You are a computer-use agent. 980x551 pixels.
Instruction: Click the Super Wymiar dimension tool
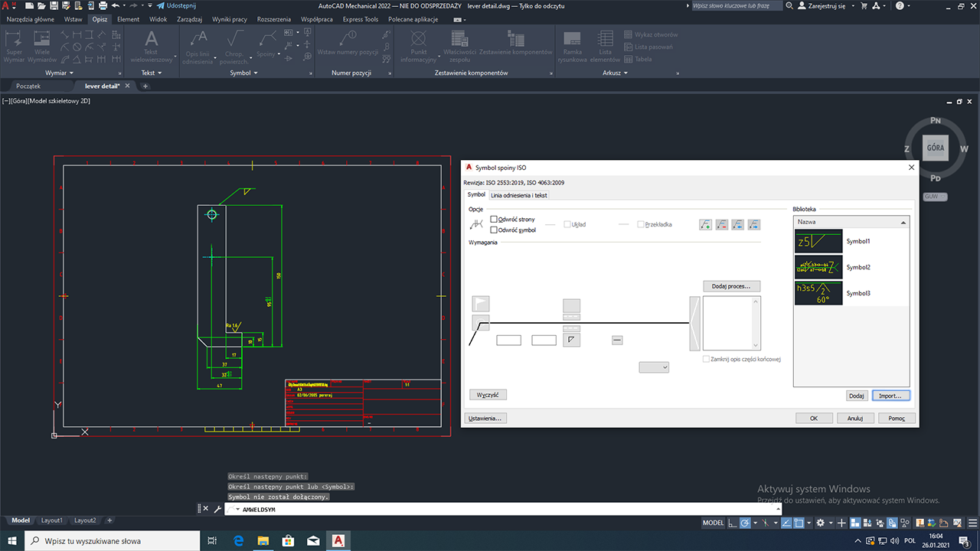click(14, 46)
